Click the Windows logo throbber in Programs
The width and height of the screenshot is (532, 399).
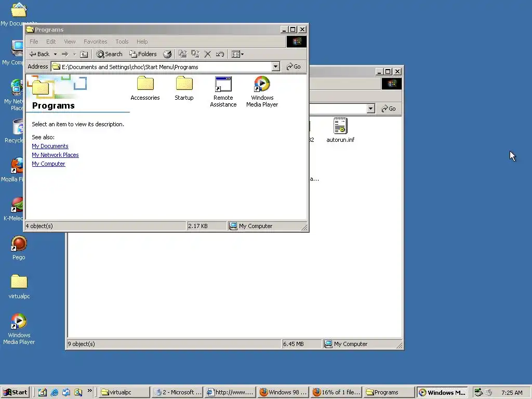pos(297,42)
